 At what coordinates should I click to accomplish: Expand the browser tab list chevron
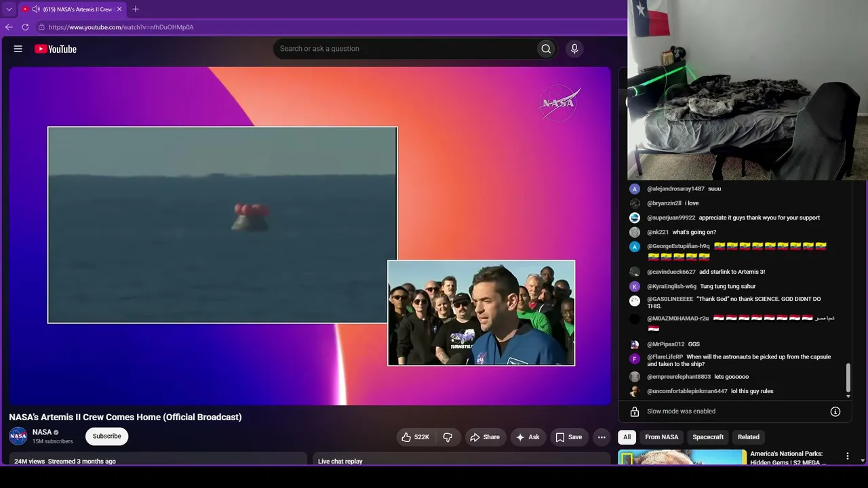pyautogui.click(x=9, y=9)
